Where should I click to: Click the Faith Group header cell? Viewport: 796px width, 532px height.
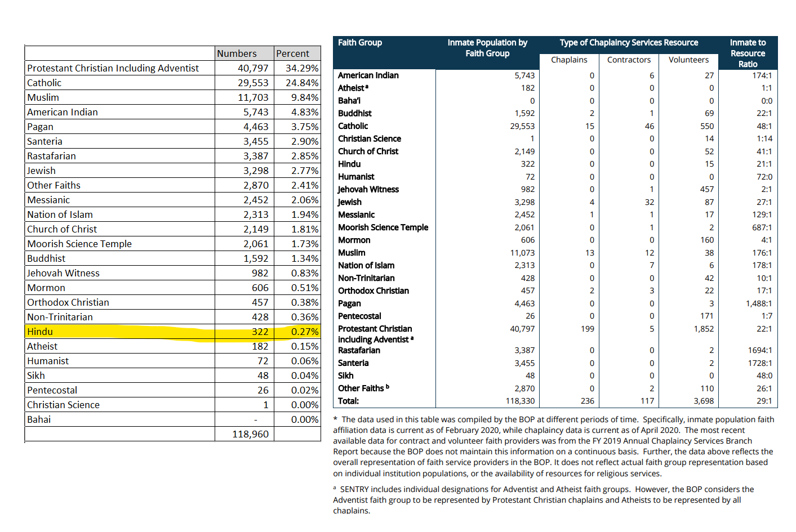tap(360, 43)
